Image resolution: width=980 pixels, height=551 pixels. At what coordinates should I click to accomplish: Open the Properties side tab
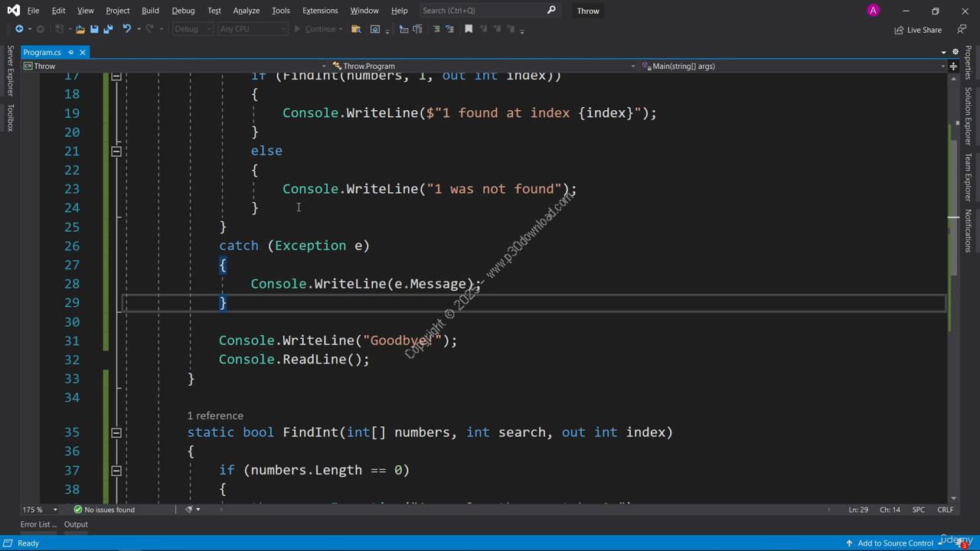[968, 62]
